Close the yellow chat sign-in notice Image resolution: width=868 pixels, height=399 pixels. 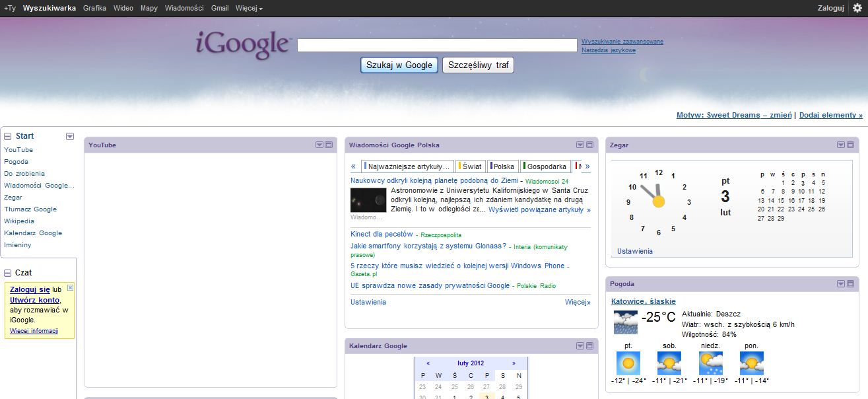click(x=71, y=287)
